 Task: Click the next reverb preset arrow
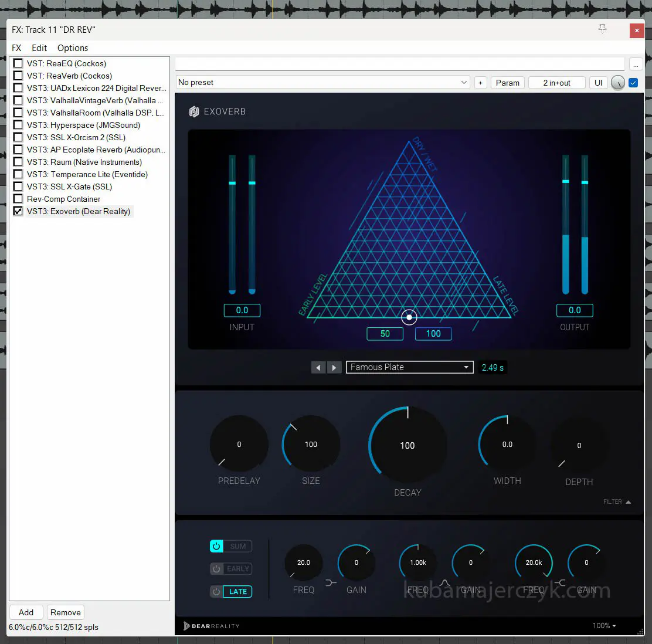334,368
